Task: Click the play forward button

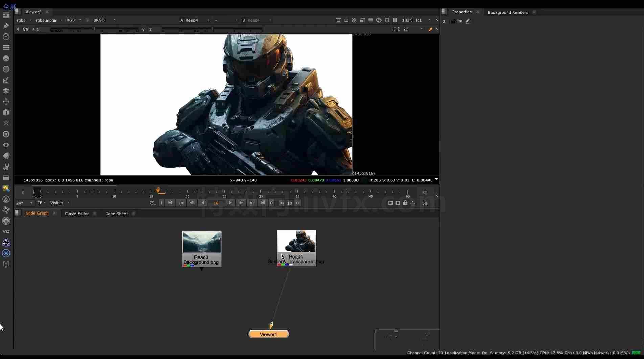Action: (x=230, y=203)
